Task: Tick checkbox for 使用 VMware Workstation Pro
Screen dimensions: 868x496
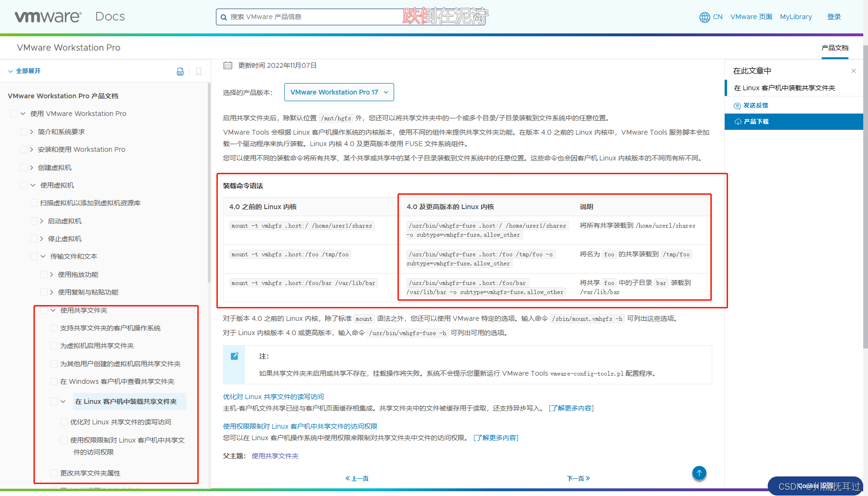Action: click(x=14, y=114)
